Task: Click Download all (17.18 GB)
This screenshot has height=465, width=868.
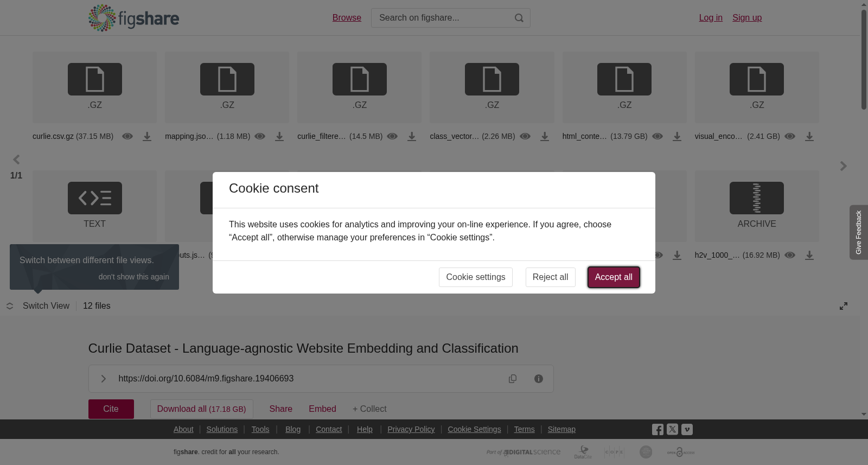Action: pyautogui.click(x=201, y=409)
